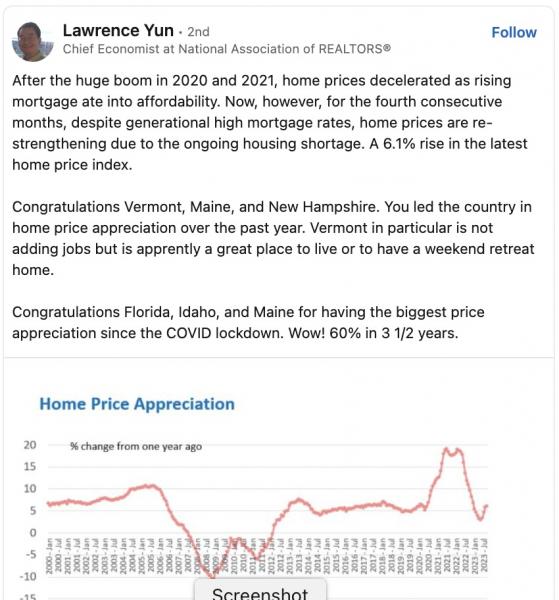This screenshot has width=559, height=600.
Task: Click the paragraph congratulating Florida, Idaho, and Maine
Action: coord(248,323)
